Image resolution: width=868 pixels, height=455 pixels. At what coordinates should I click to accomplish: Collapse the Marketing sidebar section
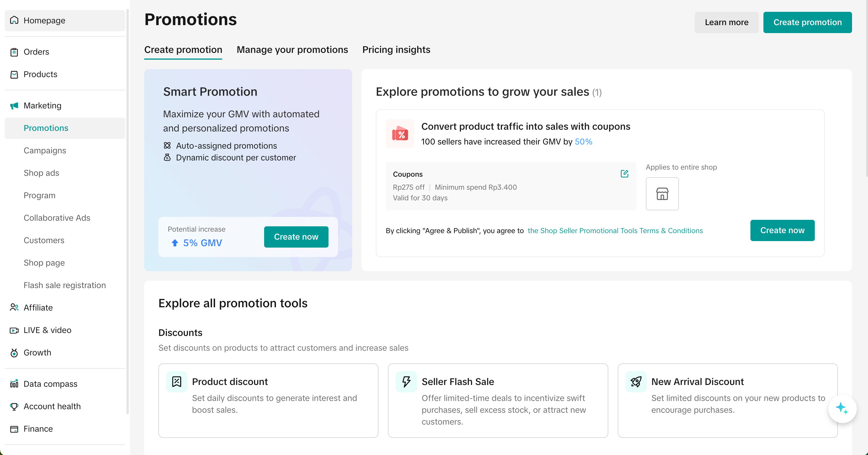43,106
